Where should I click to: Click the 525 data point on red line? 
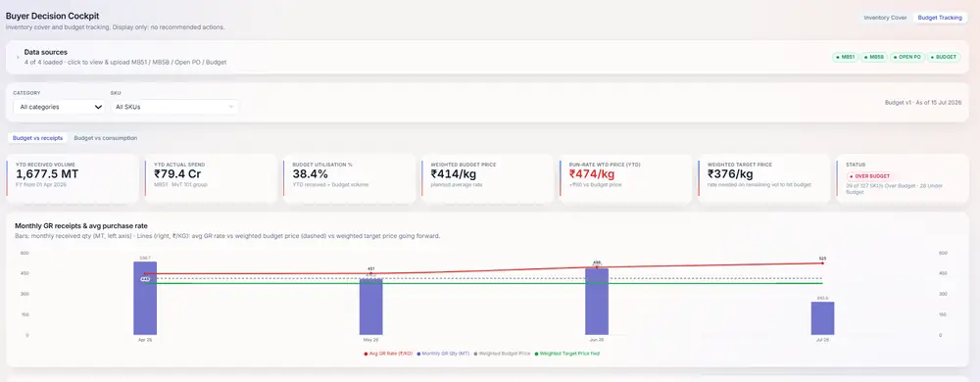[x=822, y=263]
